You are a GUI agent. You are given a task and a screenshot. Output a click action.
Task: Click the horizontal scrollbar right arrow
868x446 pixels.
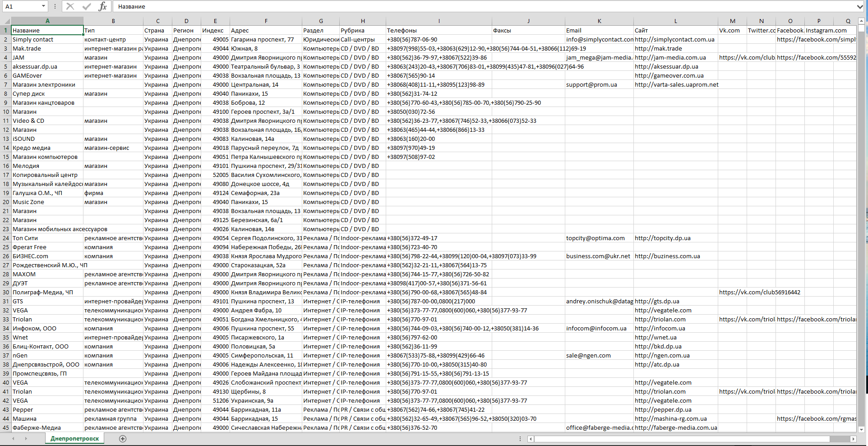click(853, 439)
